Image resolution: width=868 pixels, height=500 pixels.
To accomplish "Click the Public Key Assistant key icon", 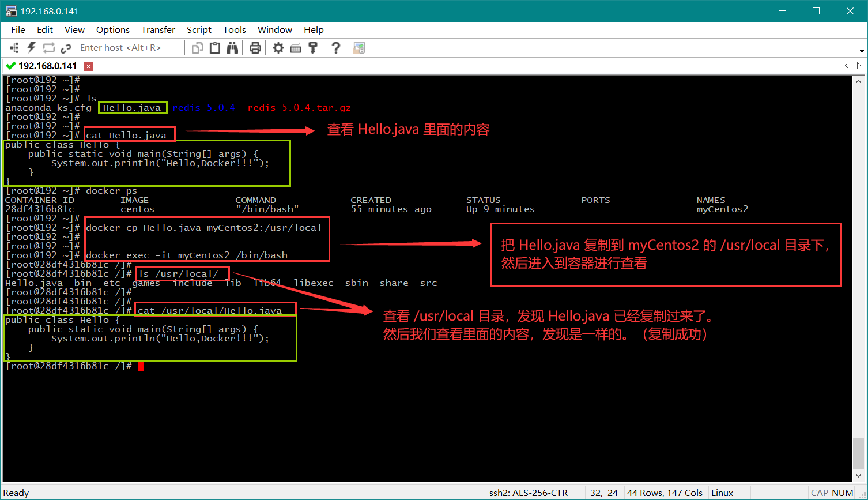I will click(x=313, y=48).
